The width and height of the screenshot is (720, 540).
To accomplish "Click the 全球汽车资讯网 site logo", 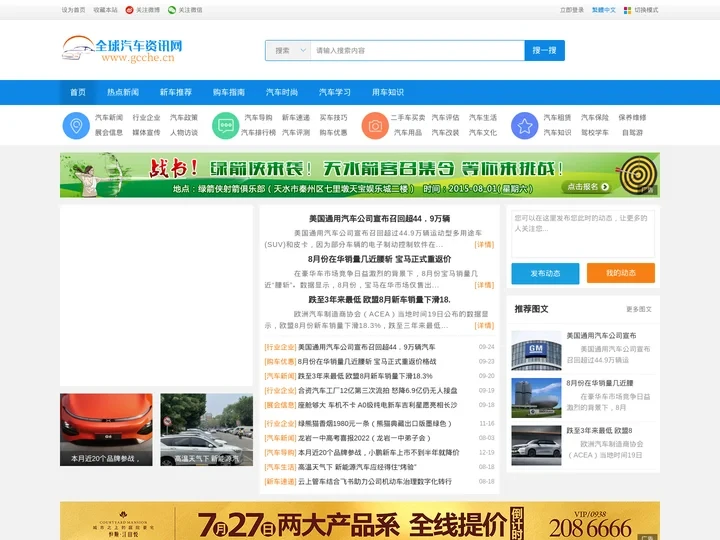I will click(122, 49).
